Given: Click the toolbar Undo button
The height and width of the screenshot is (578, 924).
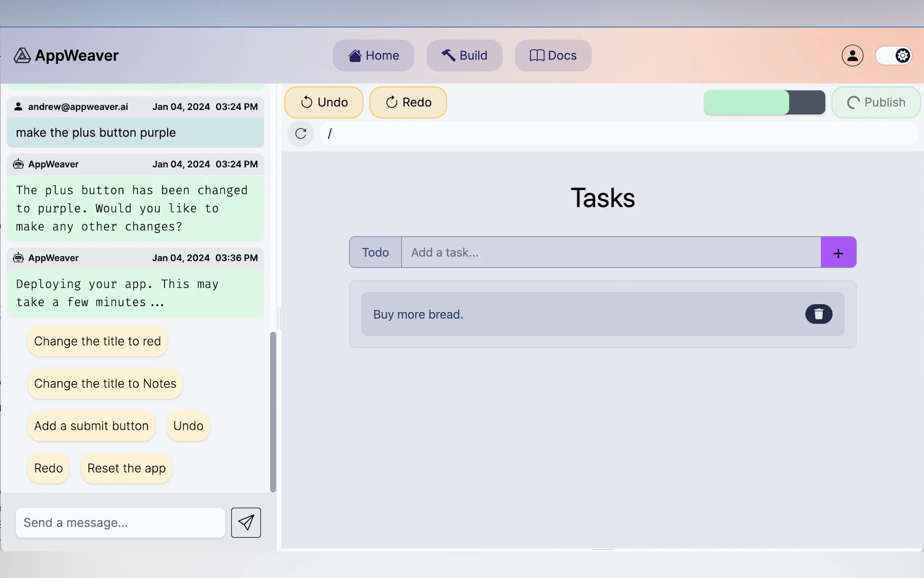Looking at the screenshot, I should click(323, 102).
